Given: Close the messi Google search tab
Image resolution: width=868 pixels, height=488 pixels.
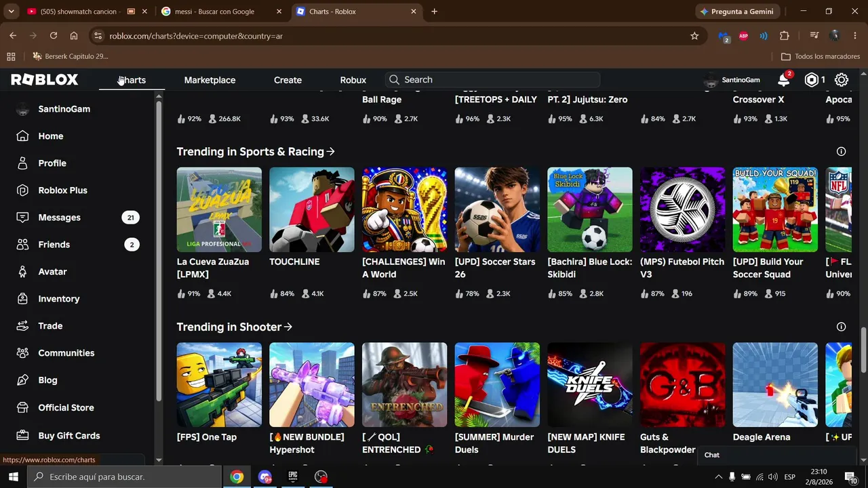Looking at the screenshot, I should point(279,12).
